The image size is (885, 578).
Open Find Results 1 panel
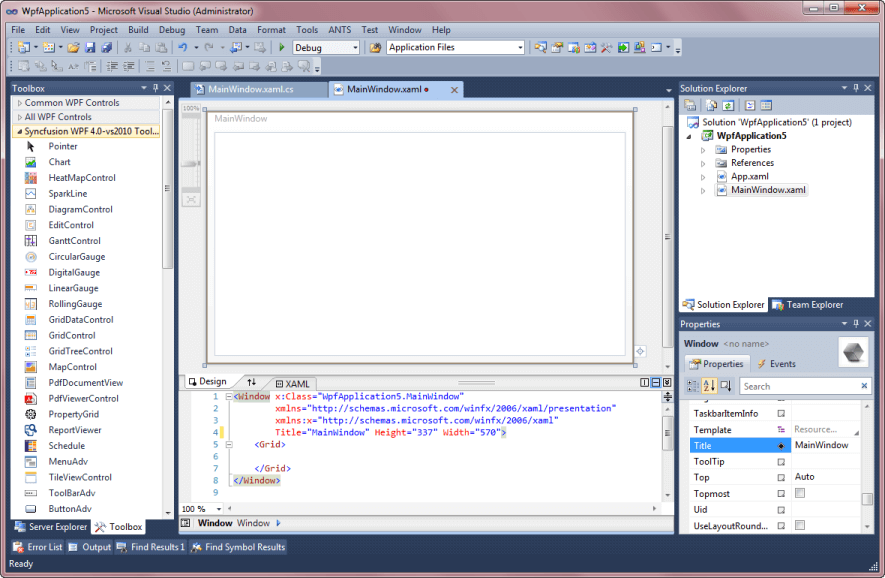(x=151, y=547)
